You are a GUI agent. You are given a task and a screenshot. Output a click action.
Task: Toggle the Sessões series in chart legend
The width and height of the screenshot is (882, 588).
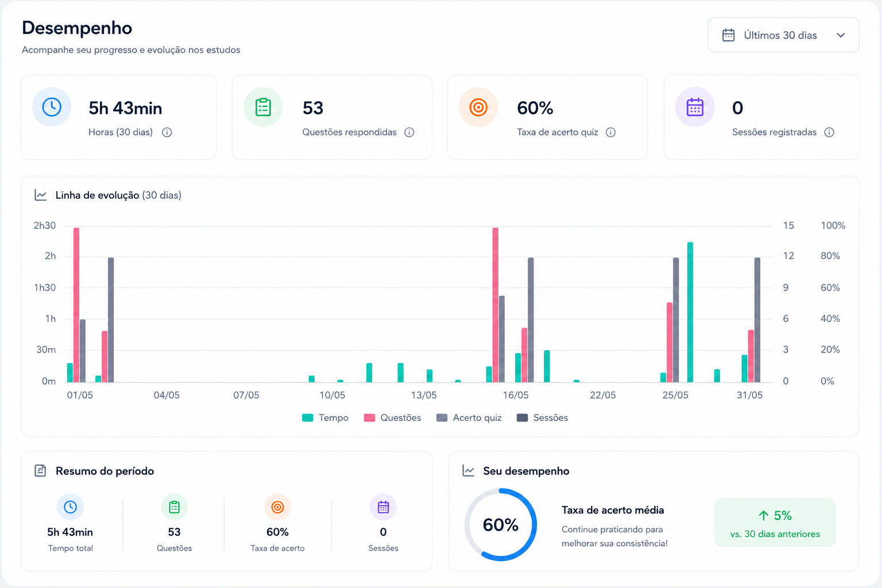pyautogui.click(x=542, y=417)
